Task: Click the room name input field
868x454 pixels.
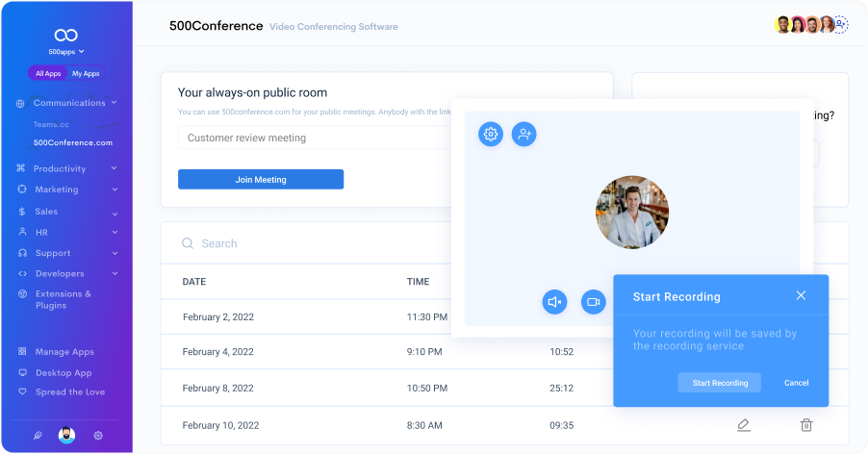Action: pos(315,138)
